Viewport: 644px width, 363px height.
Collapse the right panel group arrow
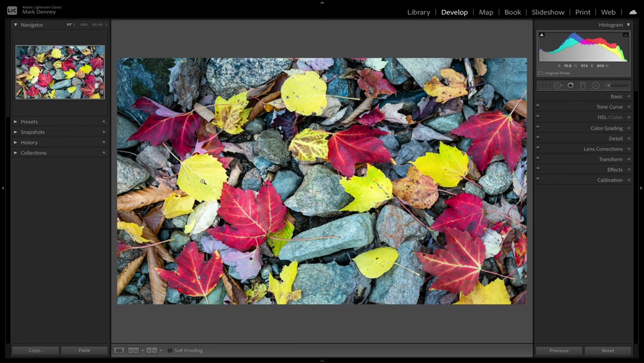pyautogui.click(x=641, y=188)
